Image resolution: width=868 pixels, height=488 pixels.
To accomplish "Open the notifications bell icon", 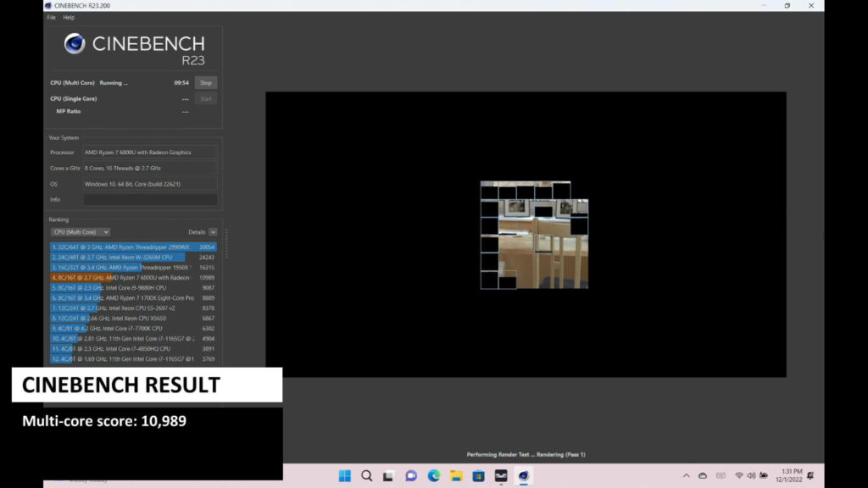I will click(810, 476).
